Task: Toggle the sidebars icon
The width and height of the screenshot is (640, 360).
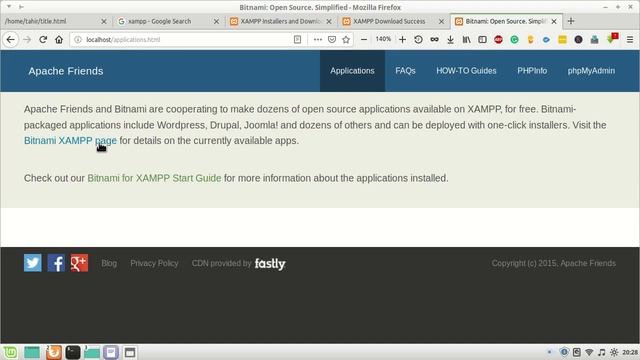Action: tap(482, 40)
